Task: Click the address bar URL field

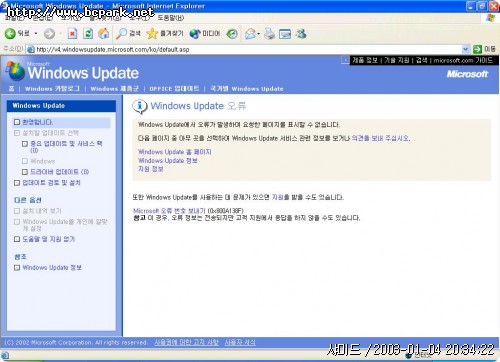Action: [247, 49]
